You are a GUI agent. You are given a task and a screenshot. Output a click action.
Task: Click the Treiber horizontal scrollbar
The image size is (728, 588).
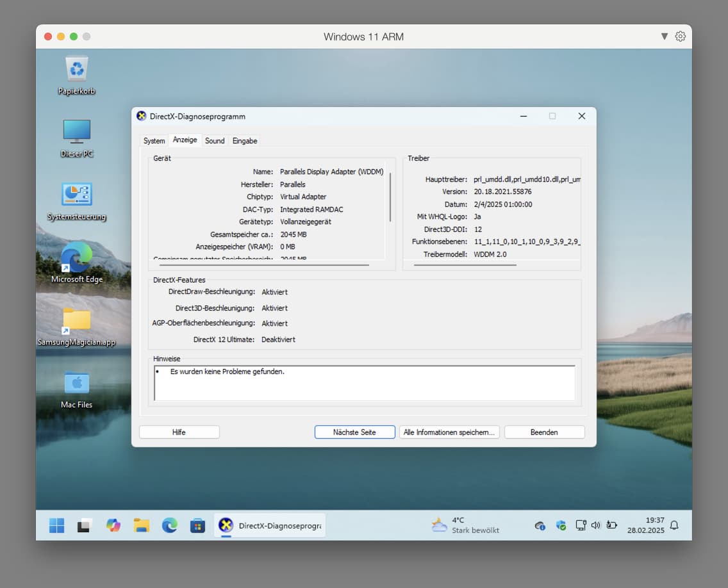(465, 265)
